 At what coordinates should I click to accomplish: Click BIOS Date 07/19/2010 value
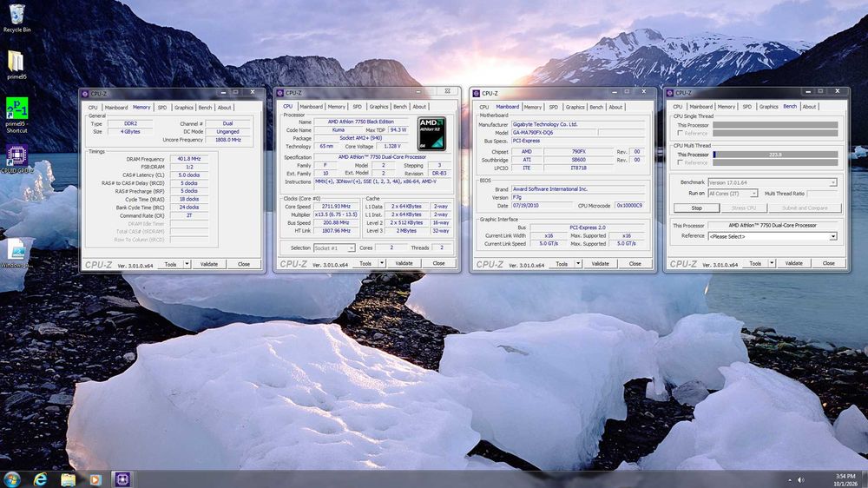[x=541, y=206]
